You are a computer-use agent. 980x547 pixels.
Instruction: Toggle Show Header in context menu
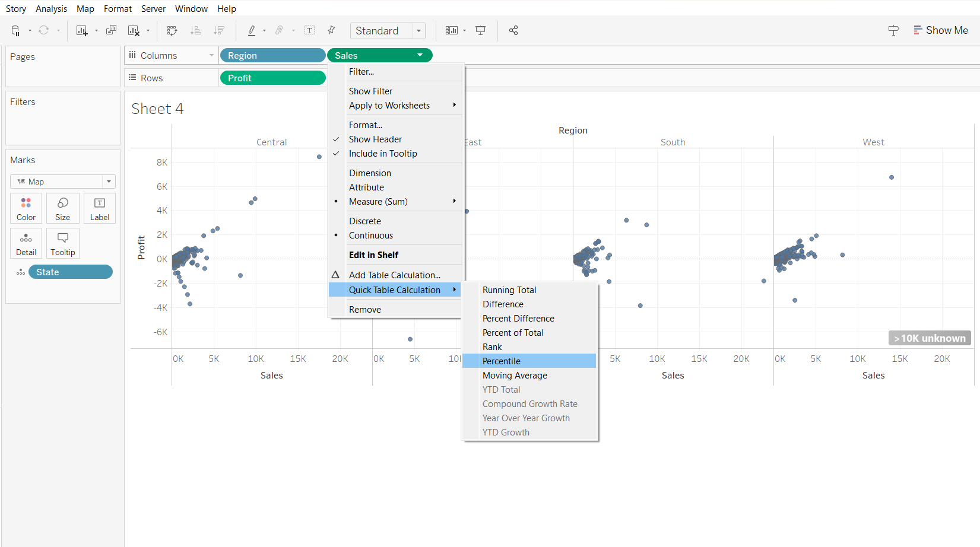click(375, 139)
